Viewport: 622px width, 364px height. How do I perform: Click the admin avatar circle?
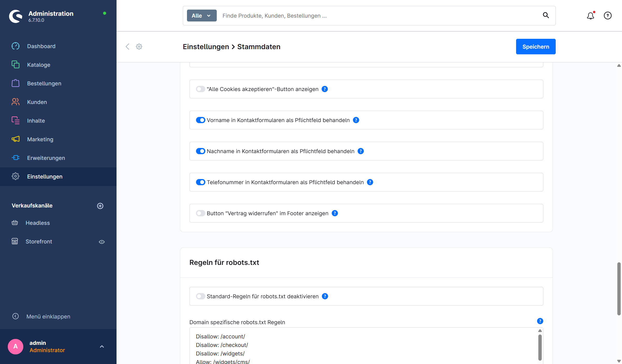pos(16,346)
